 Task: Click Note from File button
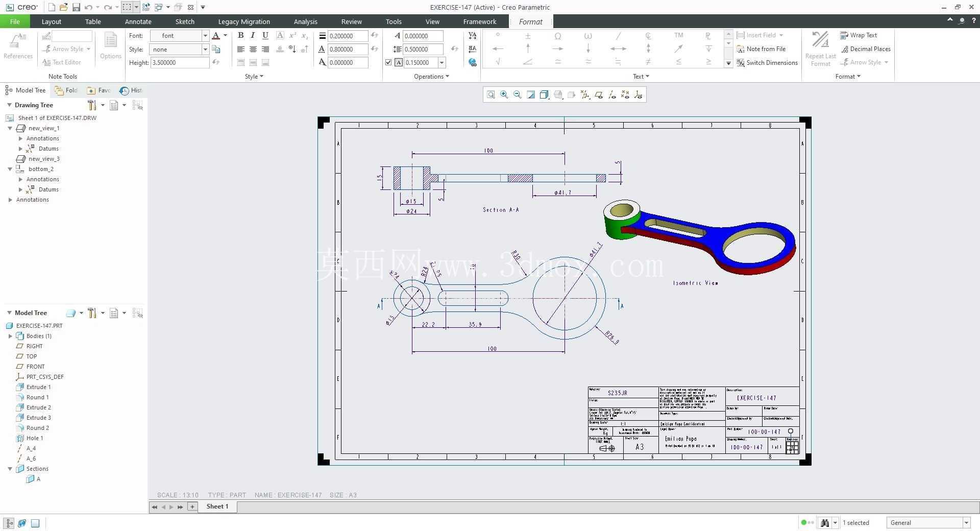761,49
